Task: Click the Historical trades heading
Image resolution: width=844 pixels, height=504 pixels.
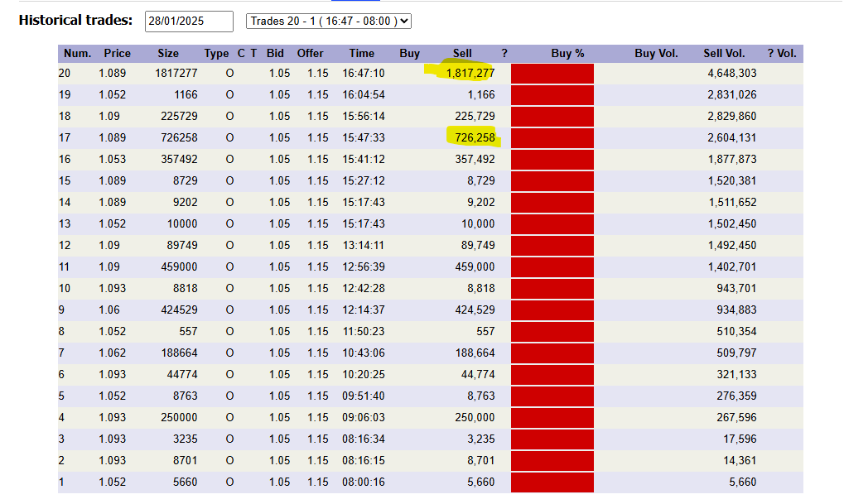Action: 75,21
